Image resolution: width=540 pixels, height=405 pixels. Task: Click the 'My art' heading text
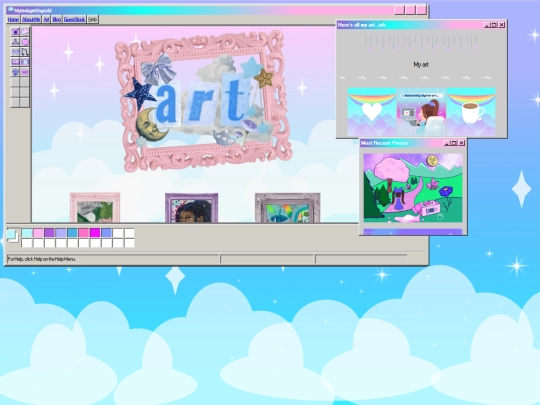(x=421, y=64)
